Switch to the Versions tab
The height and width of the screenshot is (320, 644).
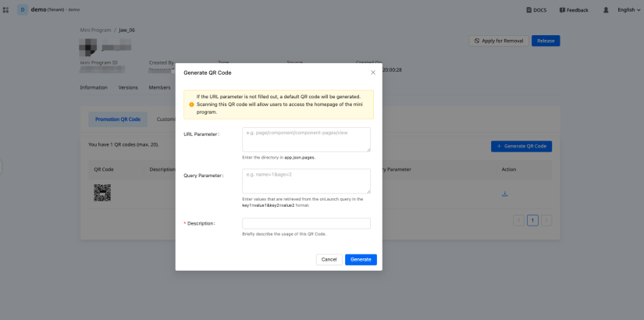128,87
